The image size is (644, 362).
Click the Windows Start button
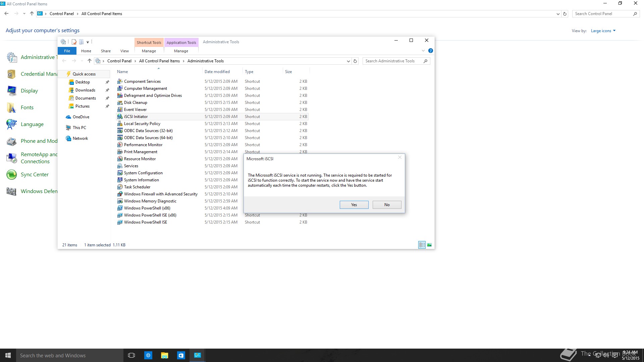pyautogui.click(x=8, y=355)
